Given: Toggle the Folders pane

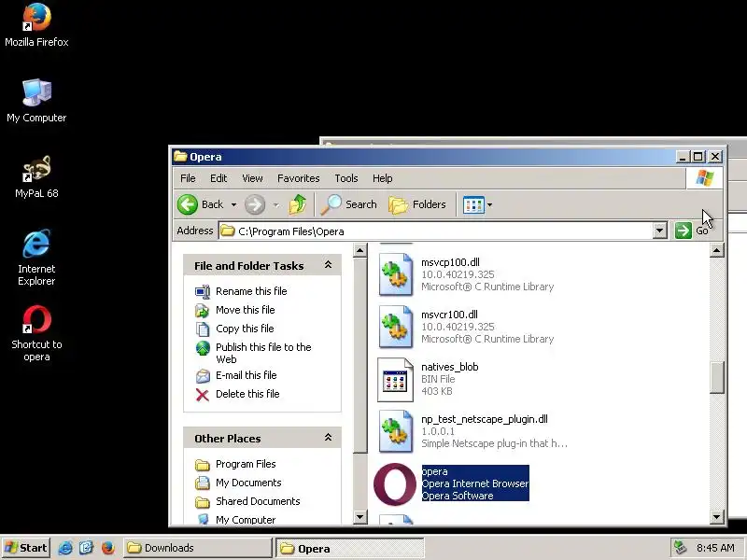Looking at the screenshot, I should coord(417,204).
